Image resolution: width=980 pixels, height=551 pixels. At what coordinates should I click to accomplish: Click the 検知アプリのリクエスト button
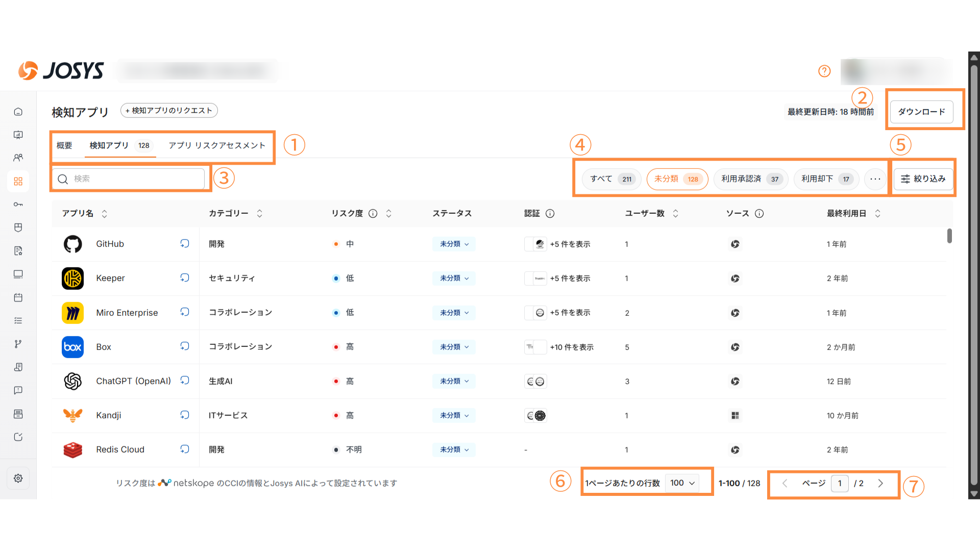pyautogui.click(x=169, y=111)
